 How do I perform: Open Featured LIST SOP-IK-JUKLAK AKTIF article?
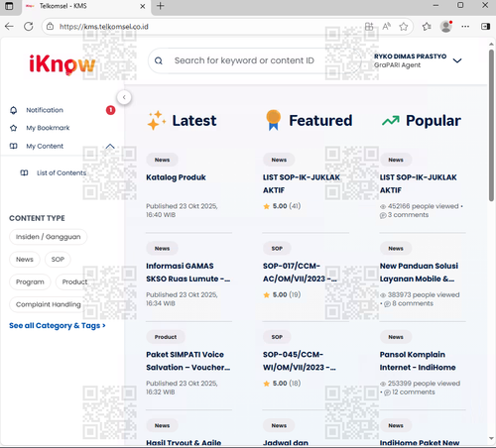coord(302,183)
